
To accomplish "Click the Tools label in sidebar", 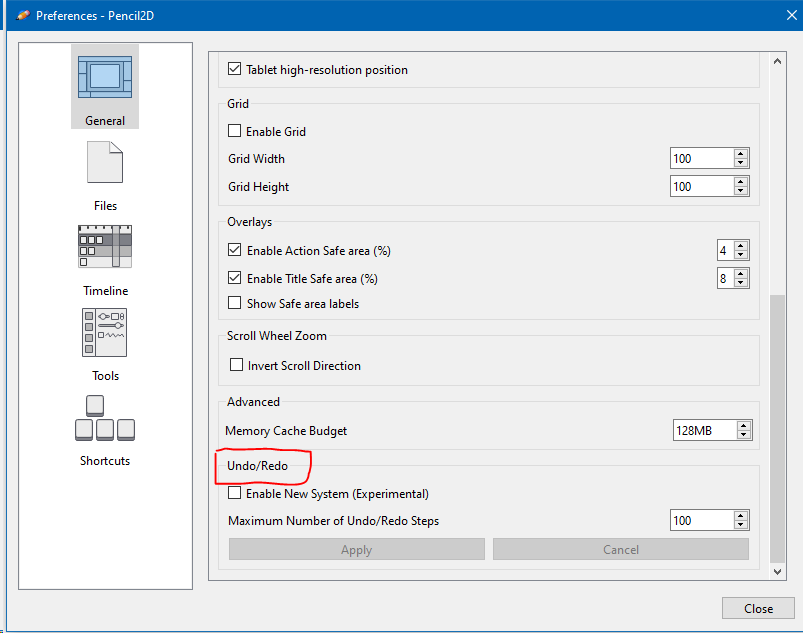I will [105, 375].
